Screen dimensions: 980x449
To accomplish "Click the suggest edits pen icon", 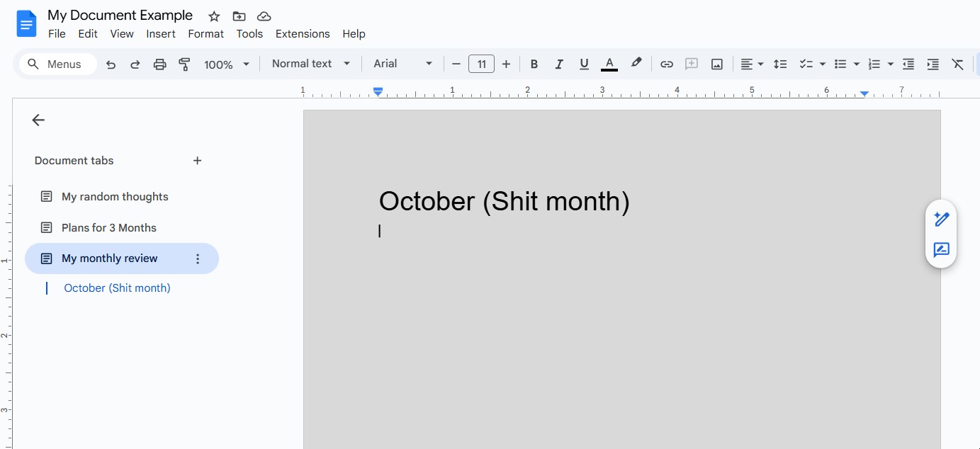I will click(x=941, y=220).
